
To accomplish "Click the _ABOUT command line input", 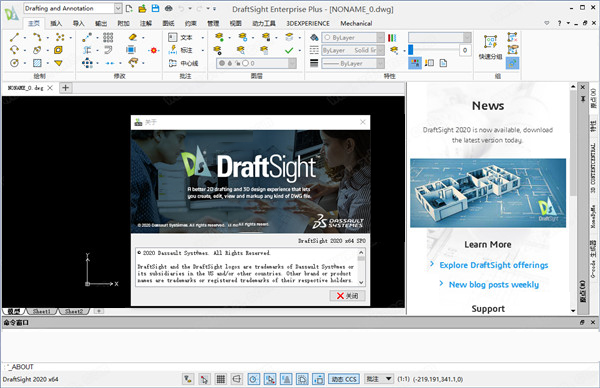I will pyautogui.click(x=300, y=367).
